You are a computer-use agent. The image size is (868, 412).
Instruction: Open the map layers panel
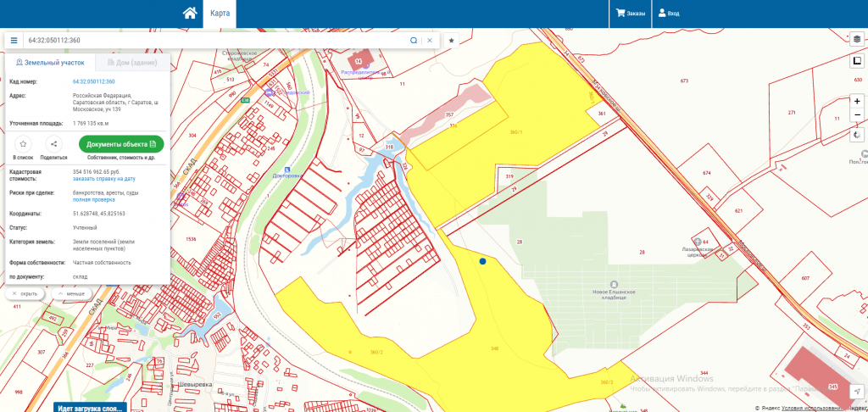(x=857, y=39)
